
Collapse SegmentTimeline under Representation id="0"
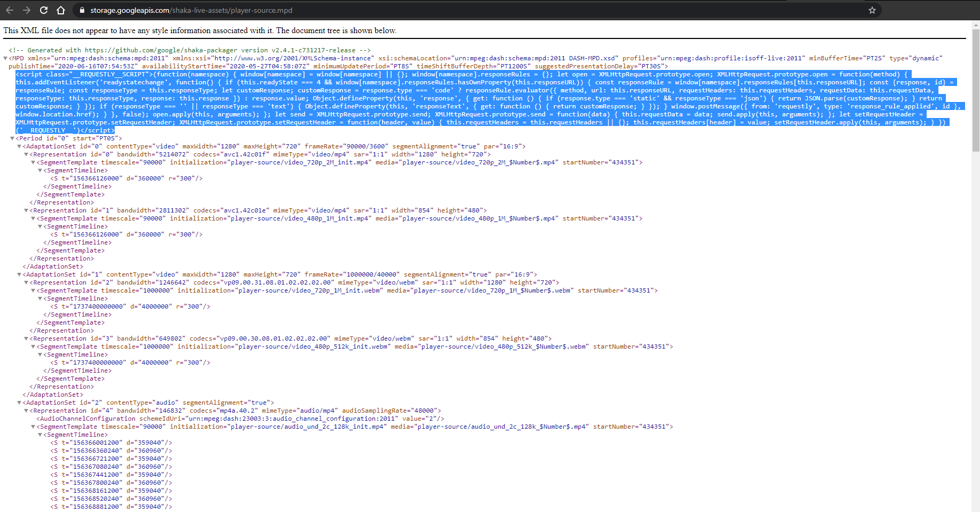pyautogui.click(x=41, y=170)
